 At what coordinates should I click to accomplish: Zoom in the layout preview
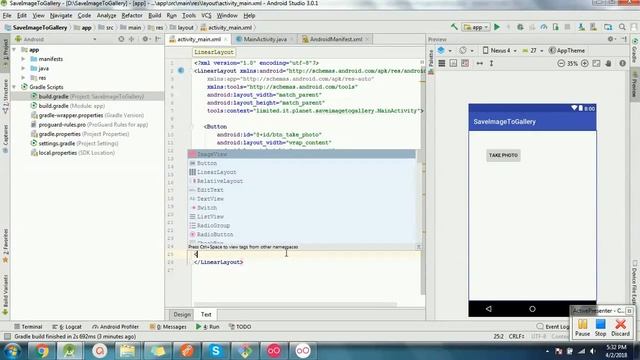click(584, 63)
